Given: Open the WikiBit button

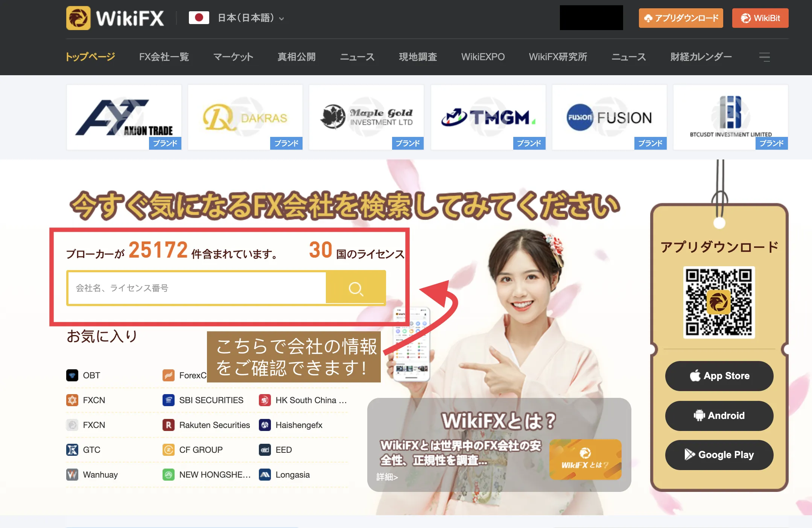Looking at the screenshot, I should 760,18.
